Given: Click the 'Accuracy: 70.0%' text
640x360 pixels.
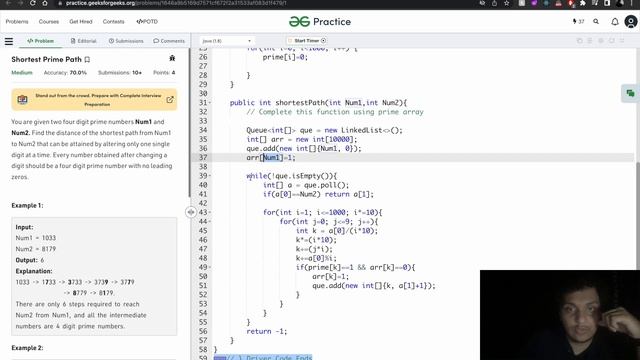Looking at the screenshot, I should click(x=65, y=73).
